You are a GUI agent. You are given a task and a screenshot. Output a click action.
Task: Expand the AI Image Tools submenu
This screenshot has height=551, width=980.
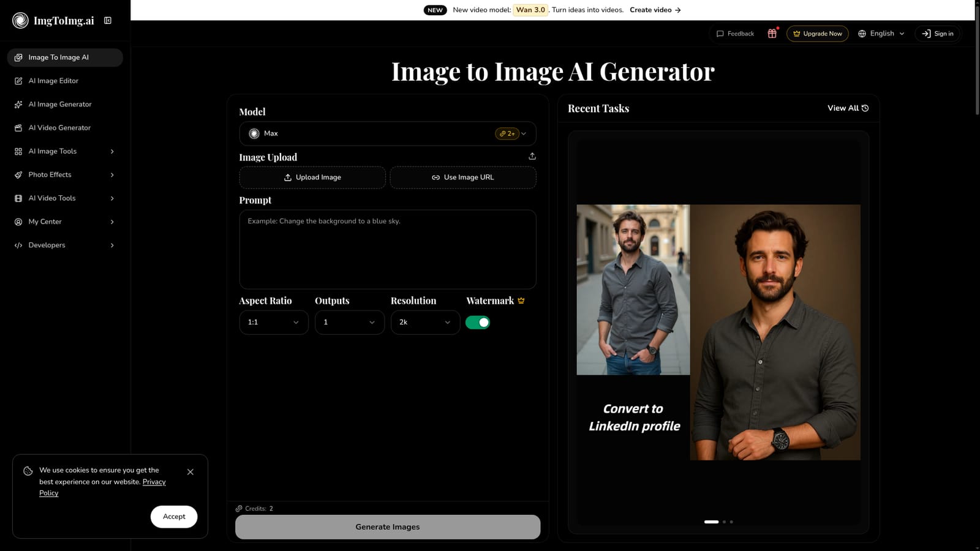click(x=65, y=151)
